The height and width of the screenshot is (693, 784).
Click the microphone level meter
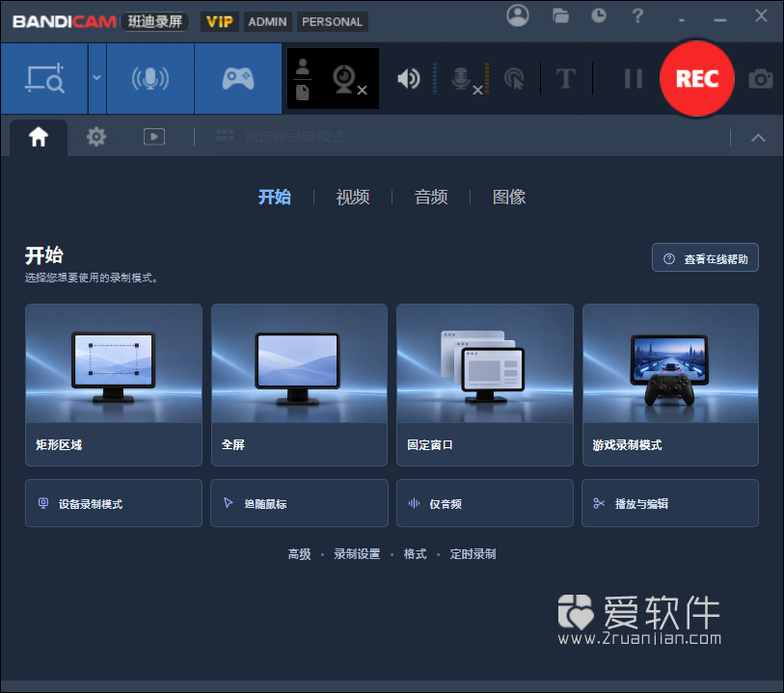(487, 78)
